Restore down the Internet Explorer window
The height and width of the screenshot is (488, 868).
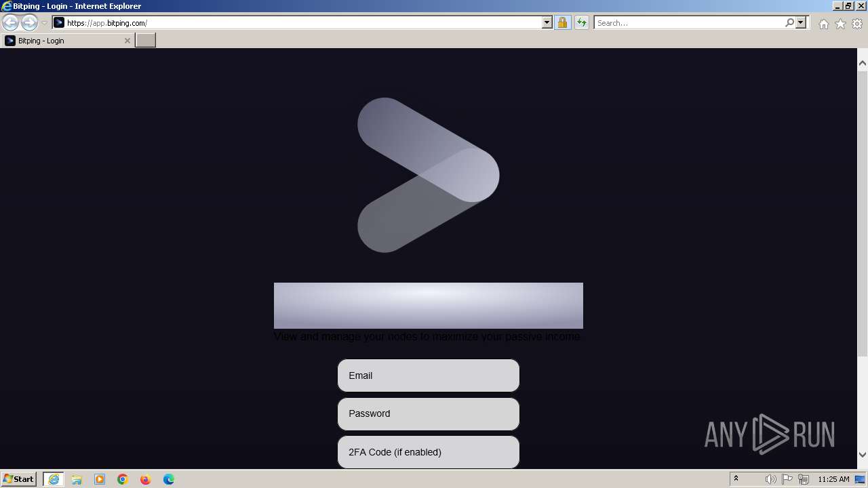[x=848, y=5]
